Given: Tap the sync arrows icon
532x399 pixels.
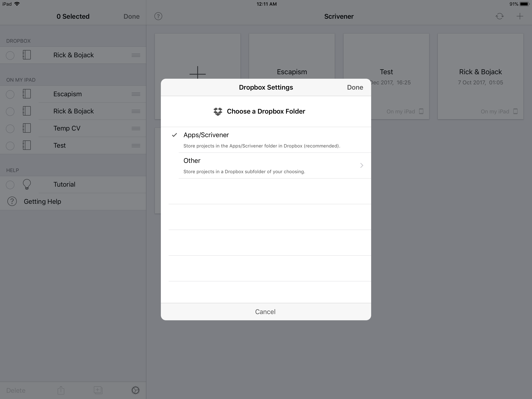Looking at the screenshot, I should coord(499,16).
